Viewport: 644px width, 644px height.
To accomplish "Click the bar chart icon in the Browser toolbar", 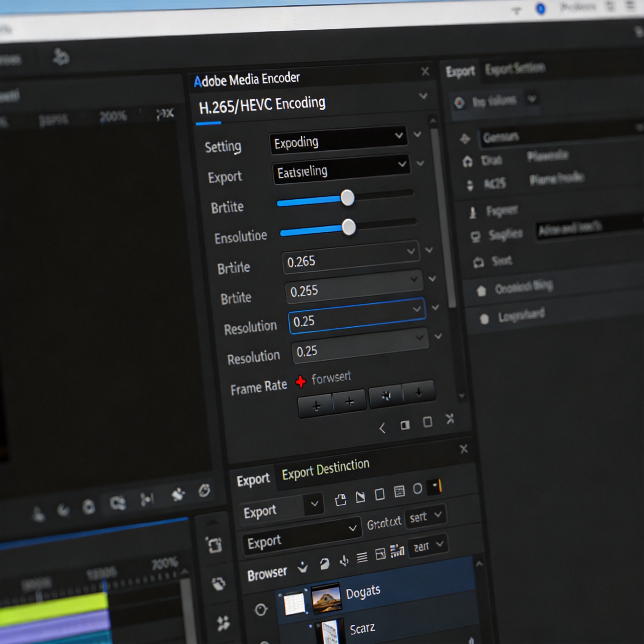I will (x=397, y=551).
